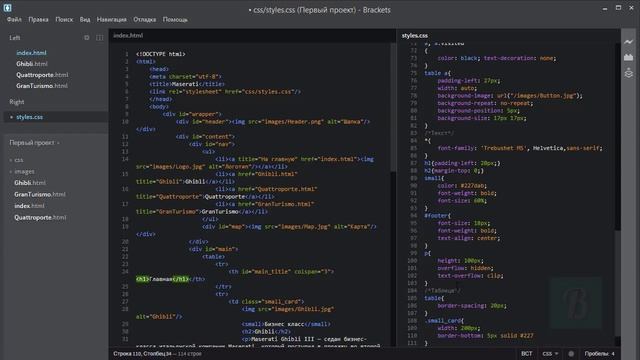The height and width of the screenshot is (360, 640).
Task: Click cursor position Строка 110 status text
Action: point(142,354)
